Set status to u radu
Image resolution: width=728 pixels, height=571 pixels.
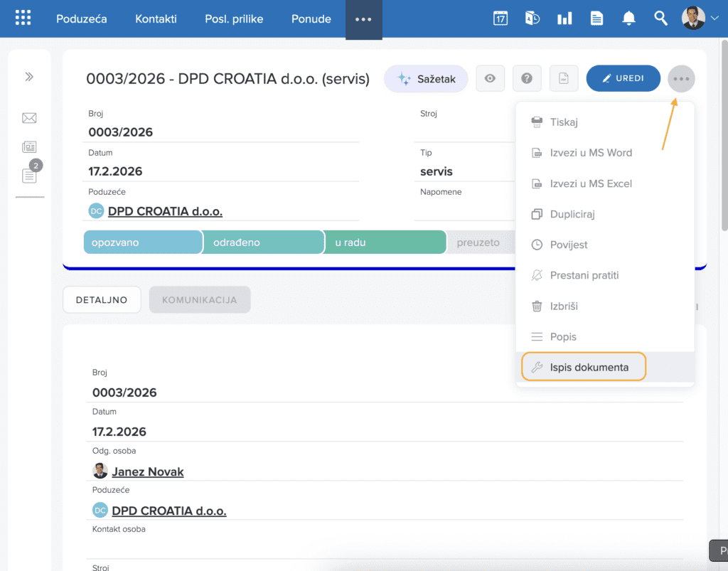coord(385,242)
